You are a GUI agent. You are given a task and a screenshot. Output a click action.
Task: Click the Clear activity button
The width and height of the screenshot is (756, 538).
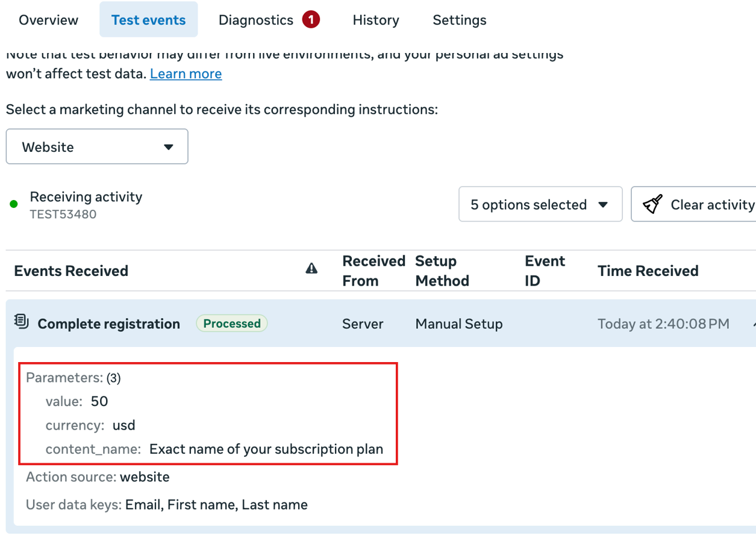point(699,205)
